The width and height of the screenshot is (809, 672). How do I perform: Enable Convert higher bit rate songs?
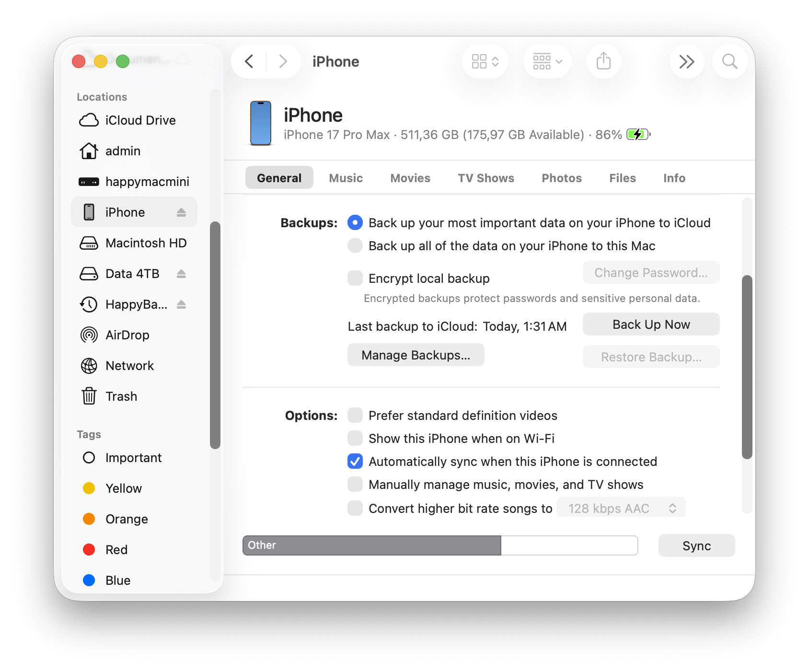click(355, 508)
